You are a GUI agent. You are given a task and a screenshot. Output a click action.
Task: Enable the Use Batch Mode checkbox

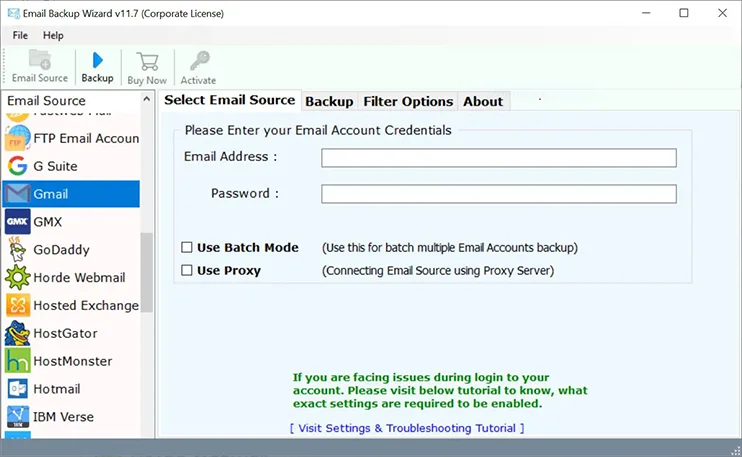pos(187,247)
